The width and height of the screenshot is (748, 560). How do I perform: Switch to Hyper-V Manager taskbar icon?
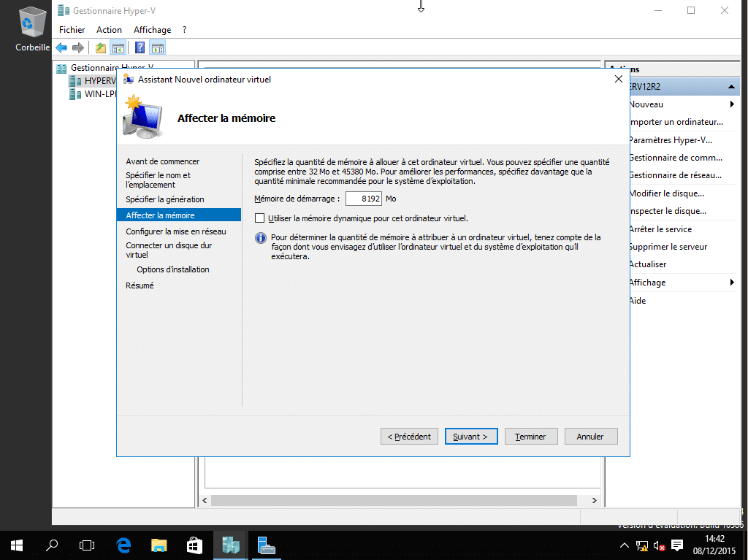(x=230, y=545)
